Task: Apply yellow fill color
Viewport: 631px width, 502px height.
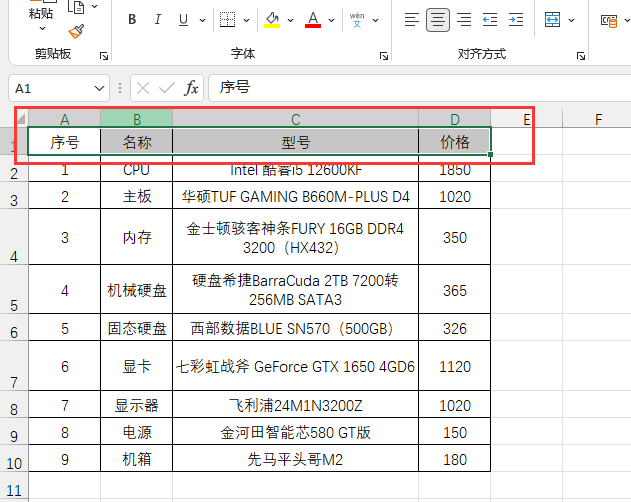Action: pos(272,19)
